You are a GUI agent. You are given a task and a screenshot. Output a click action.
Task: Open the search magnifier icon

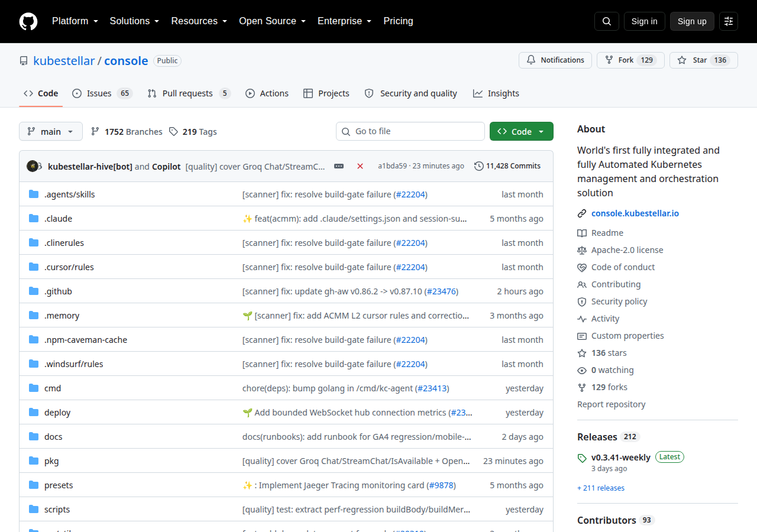tap(607, 21)
